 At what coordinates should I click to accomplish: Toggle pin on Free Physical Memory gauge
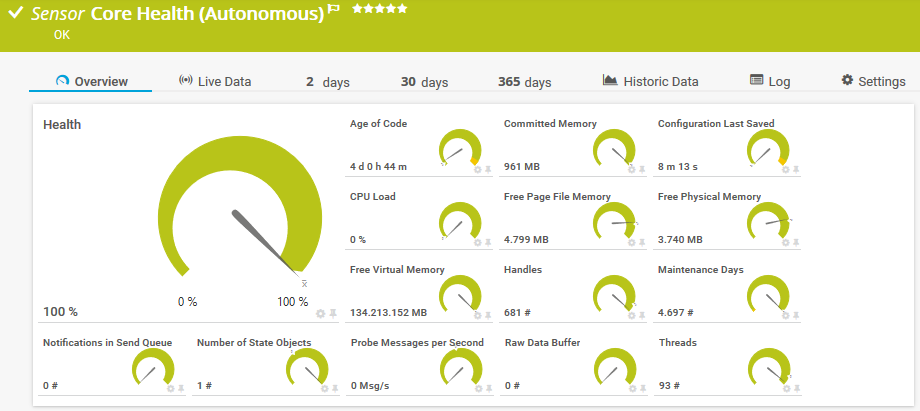(x=796, y=242)
